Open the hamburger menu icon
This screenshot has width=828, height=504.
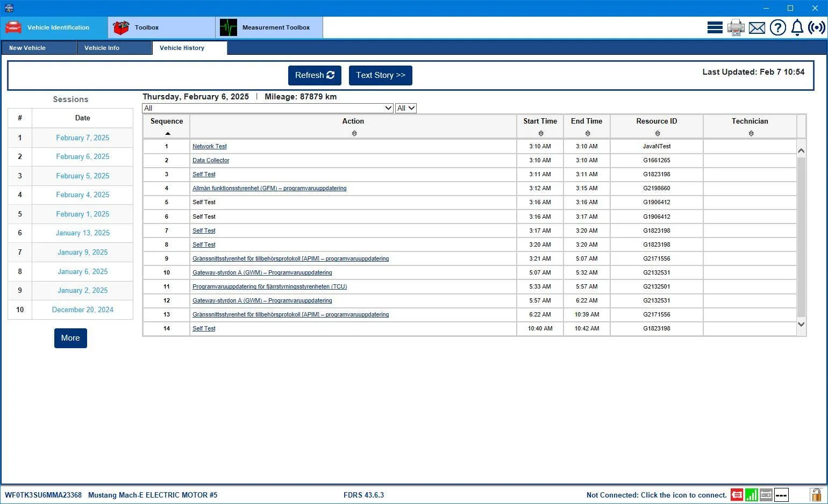click(x=715, y=27)
